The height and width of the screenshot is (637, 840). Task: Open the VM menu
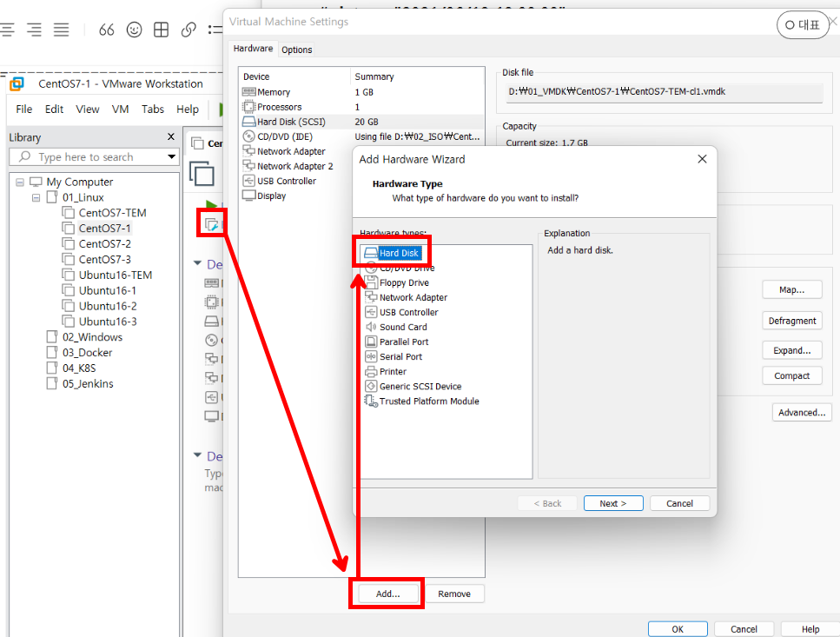[x=120, y=109]
